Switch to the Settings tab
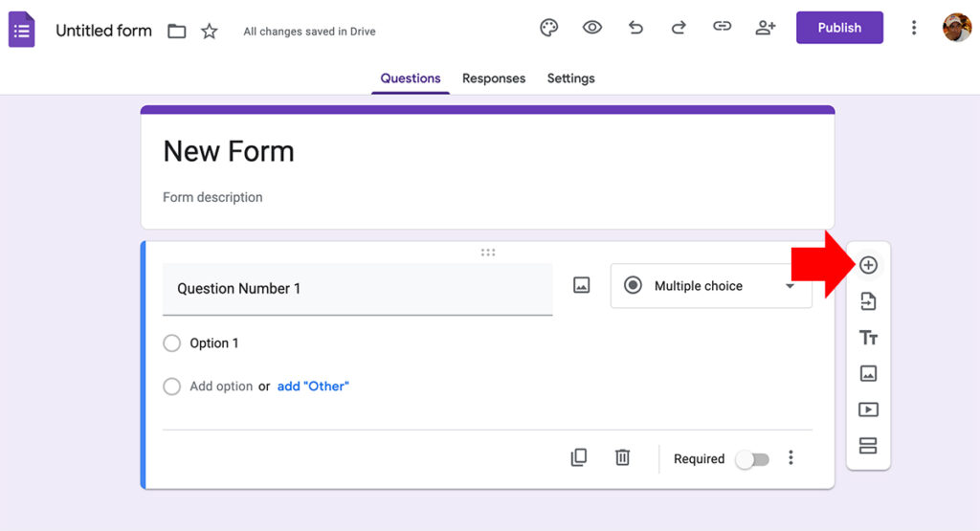 coord(570,78)
